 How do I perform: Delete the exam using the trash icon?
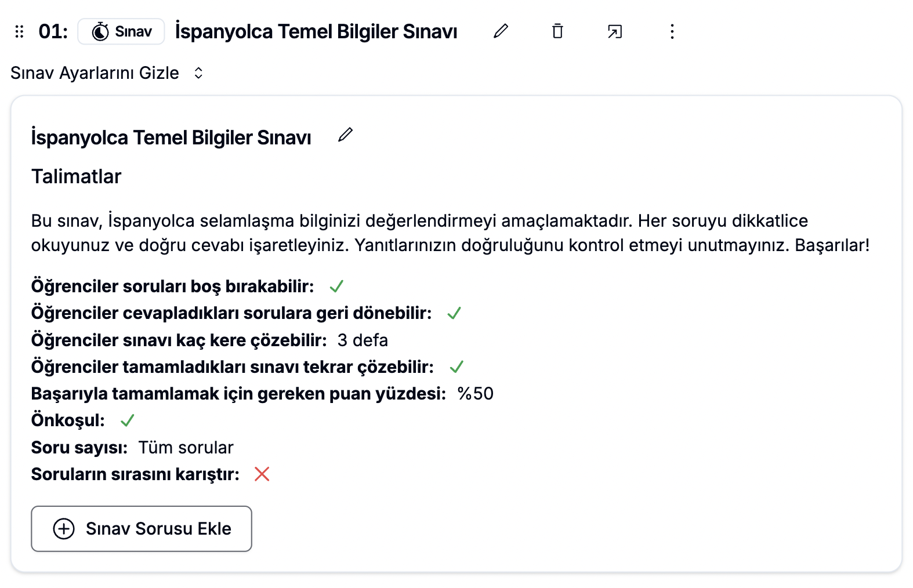[x=557, y=31]
